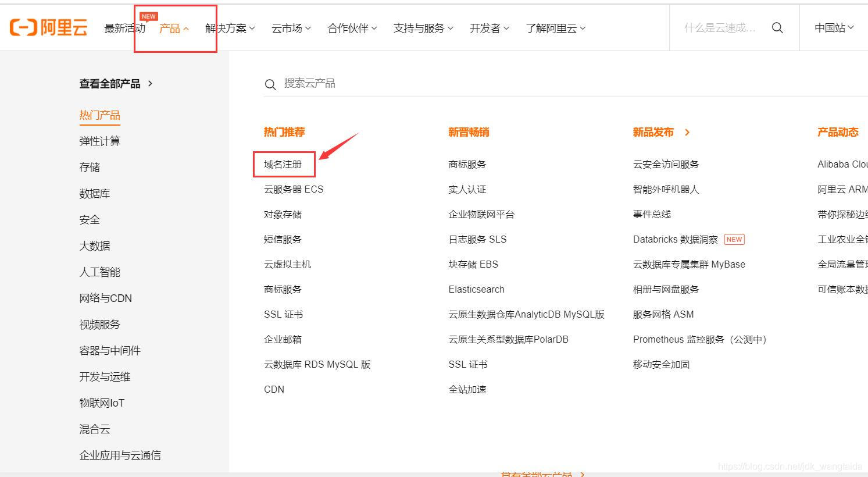Expand the 开发者 menu

(x=490, y=28)
